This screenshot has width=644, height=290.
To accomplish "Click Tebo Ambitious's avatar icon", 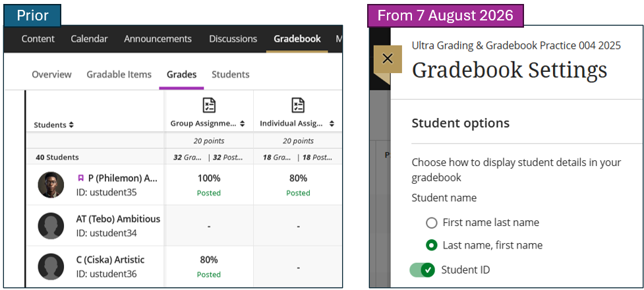I will pyautogui.click(x=51, y=225).
